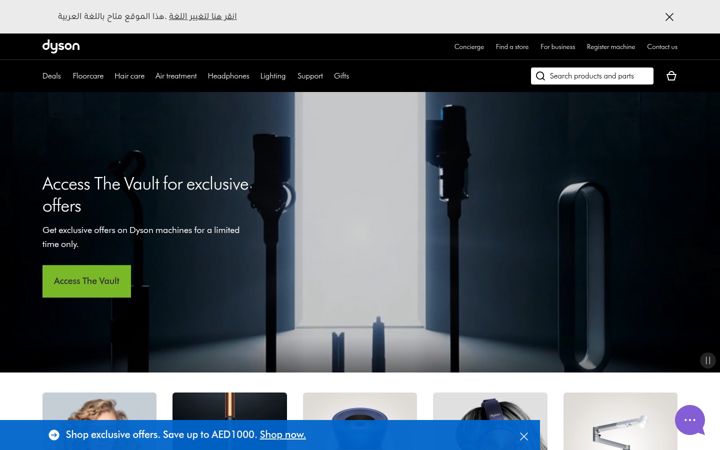This screenshot has height=450, width=720.
Task: Follow the Shop now link
Action: point(282,435)
